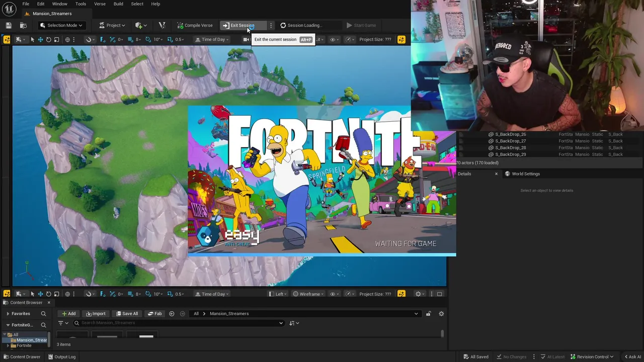Viewport: 644px width, 362px height.
Task: Open the Output Log
Action: [x=61, y=357]
